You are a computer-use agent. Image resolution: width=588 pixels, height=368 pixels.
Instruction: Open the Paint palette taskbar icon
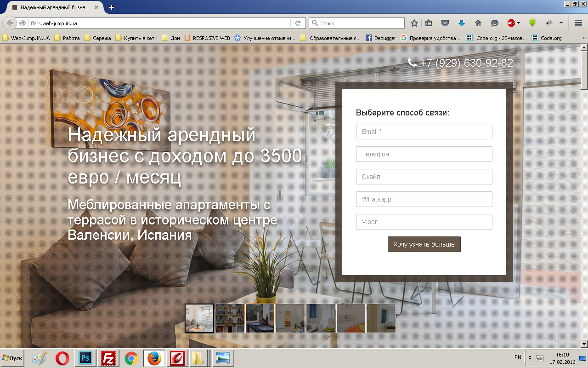click(39, 358)
